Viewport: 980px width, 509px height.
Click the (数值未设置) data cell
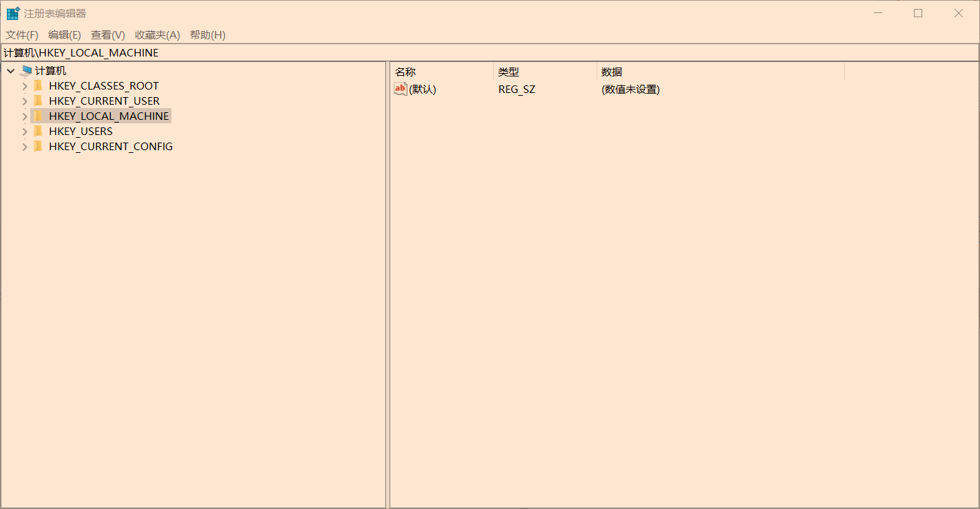630,90
